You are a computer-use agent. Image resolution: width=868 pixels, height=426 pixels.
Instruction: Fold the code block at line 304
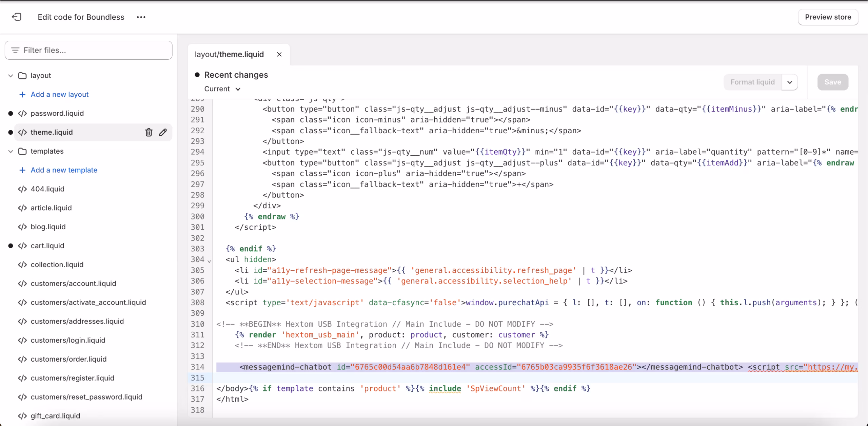[x=210, y=261]
